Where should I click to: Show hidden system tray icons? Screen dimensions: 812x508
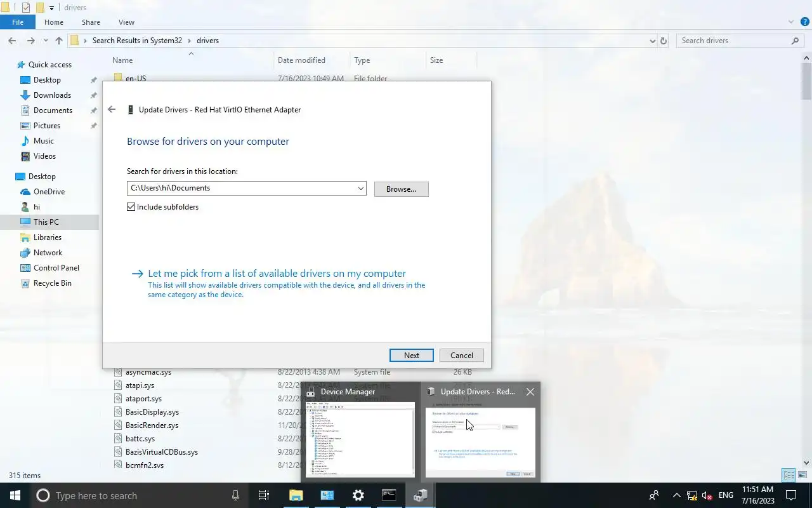(x=676, y=495)
